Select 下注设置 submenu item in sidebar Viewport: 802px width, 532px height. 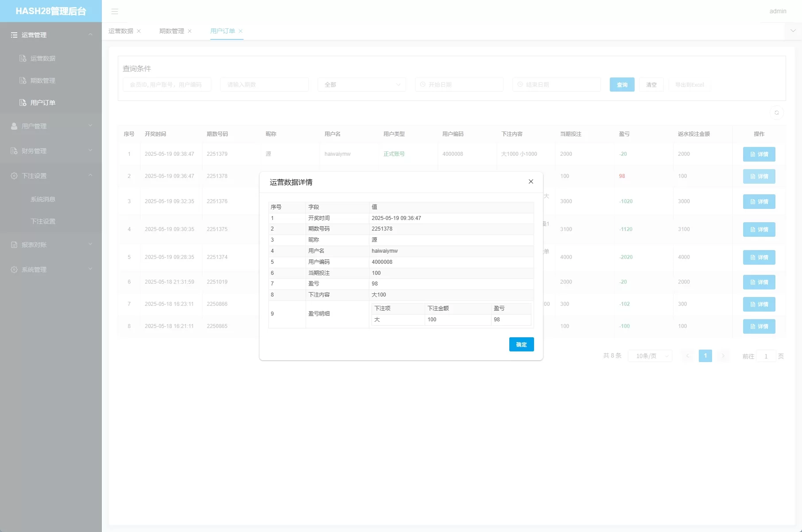point(43,221)
